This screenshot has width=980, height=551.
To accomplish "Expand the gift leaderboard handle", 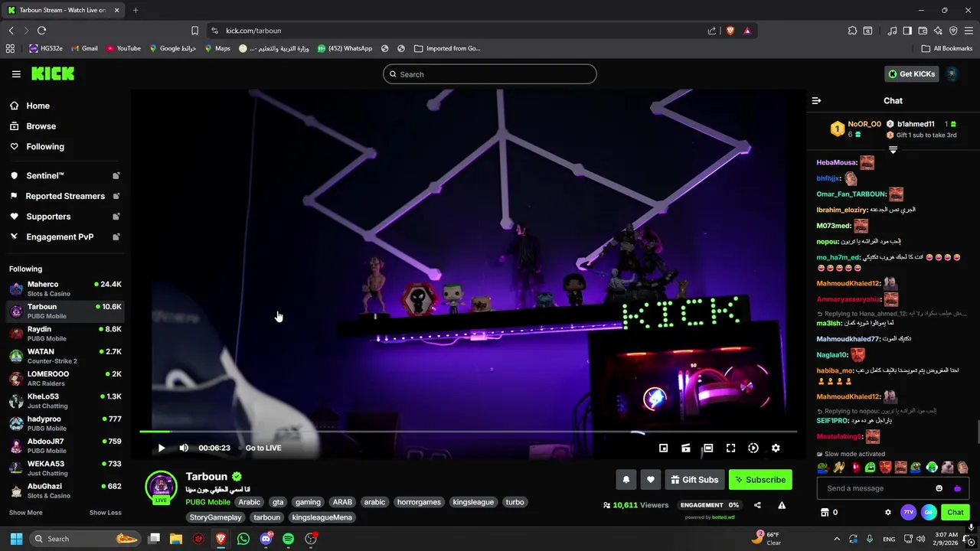I will pos(893,150).
